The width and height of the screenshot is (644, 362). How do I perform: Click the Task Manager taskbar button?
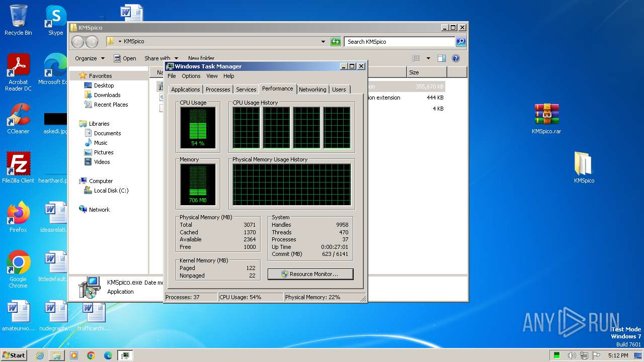tap(125, 355)
